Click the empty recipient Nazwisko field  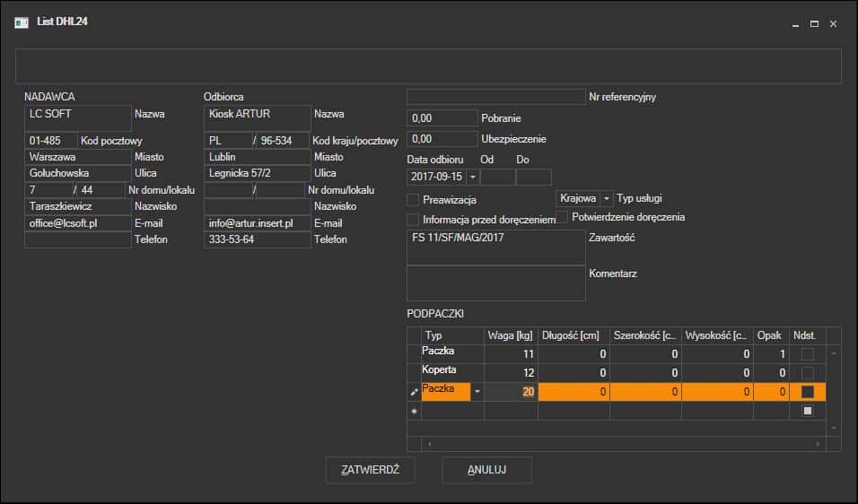click(x=258, y=206)
